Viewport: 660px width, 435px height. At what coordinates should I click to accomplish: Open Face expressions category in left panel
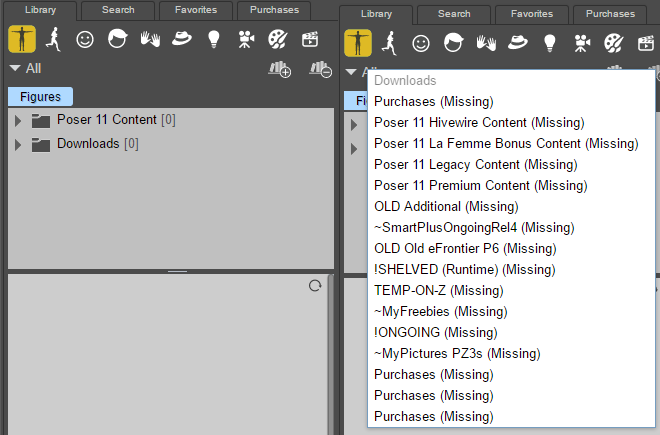click(x=85, y=39)
